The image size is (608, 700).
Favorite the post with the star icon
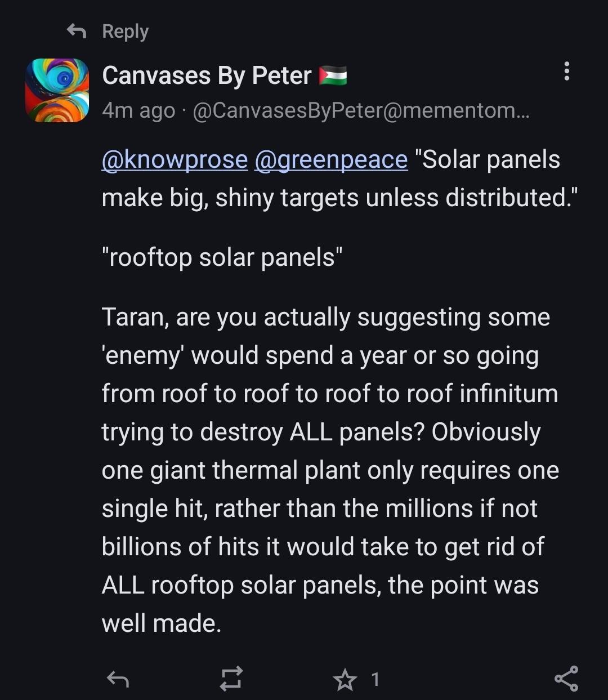pos(345,680)
